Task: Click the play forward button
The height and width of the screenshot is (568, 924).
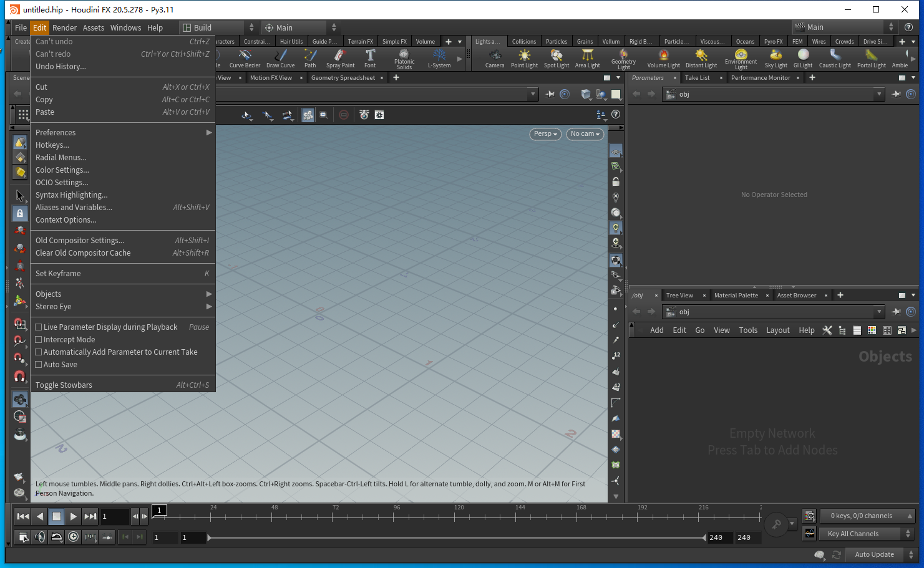Action: [x=73, y=516]
